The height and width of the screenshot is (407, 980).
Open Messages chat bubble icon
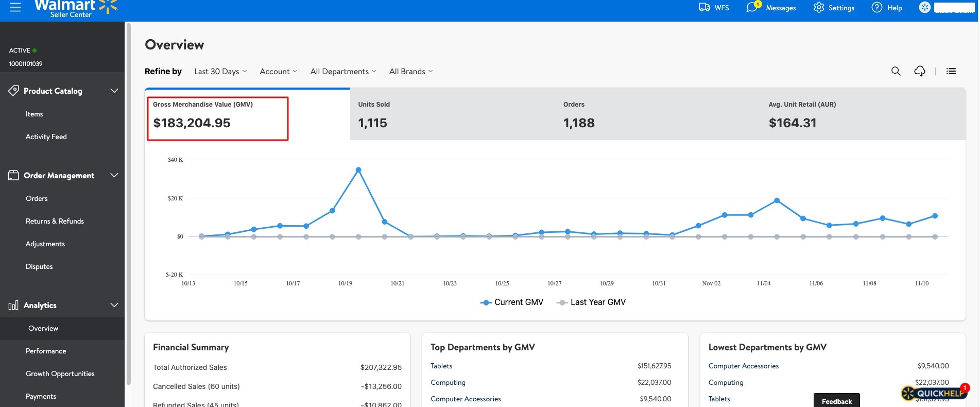(752, 7)
